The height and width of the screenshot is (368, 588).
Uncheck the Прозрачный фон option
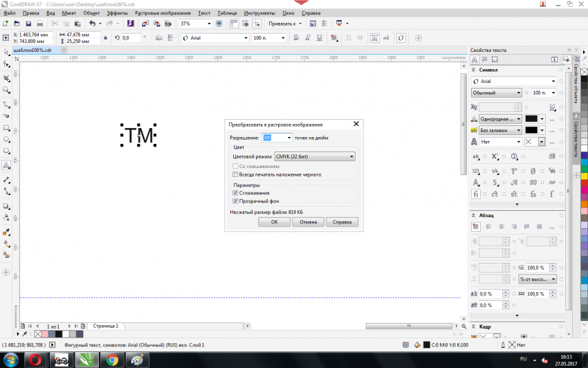tap(236, 201)
